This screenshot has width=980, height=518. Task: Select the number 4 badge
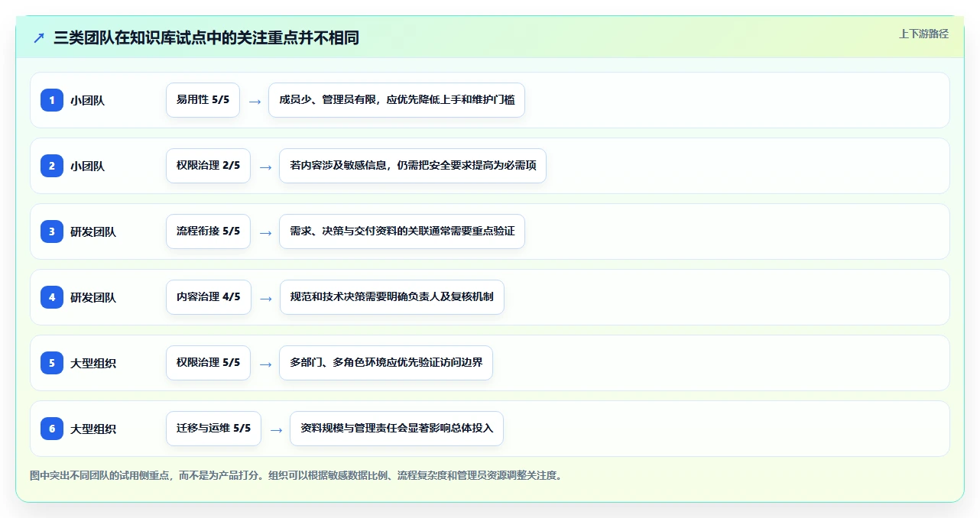pos(52,297)
